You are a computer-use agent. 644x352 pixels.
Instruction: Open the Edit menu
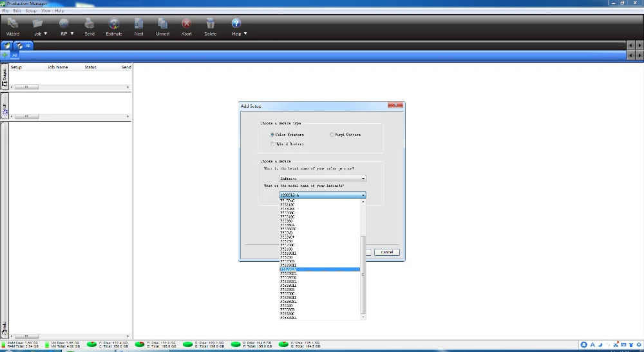(17, 11)
